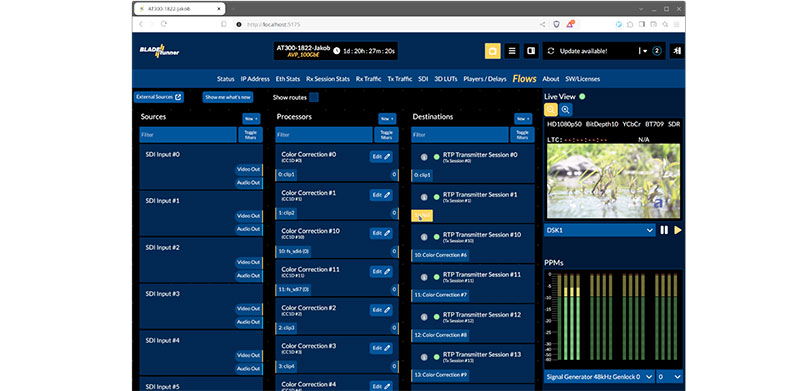The width and height of the screenshot is (800, 391).
Task: Open the Signal Generator 48kHz Genlock dropdown
Action: pos(599,377)
